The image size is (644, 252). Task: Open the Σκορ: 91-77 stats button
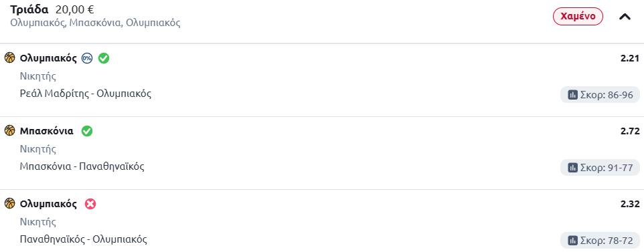(x=600, y=168)
